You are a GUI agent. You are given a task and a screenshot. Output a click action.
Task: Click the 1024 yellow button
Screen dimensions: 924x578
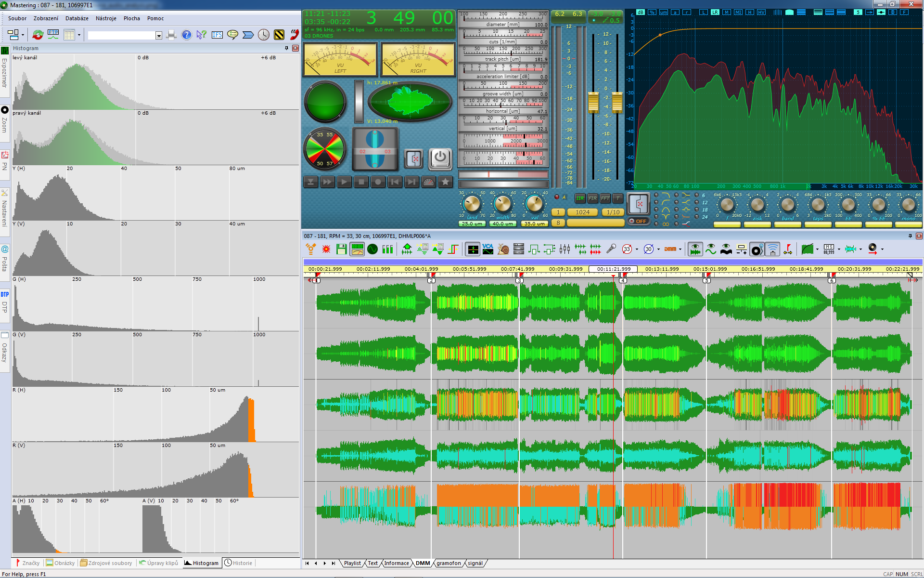pos(582,212)
